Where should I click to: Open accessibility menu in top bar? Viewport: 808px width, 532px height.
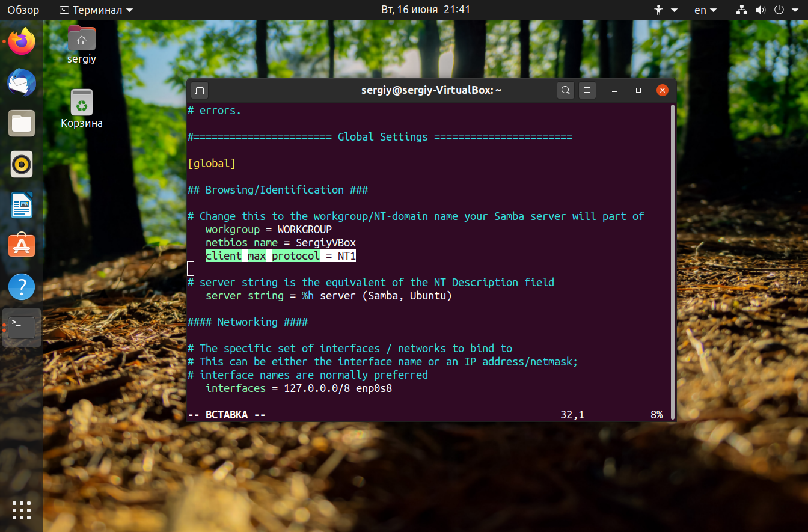point(666,10)
